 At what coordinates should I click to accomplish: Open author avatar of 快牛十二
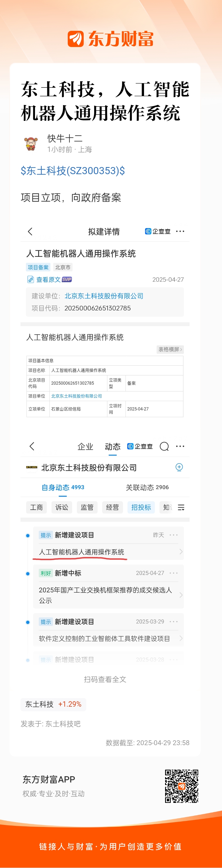tap(31, 144)
